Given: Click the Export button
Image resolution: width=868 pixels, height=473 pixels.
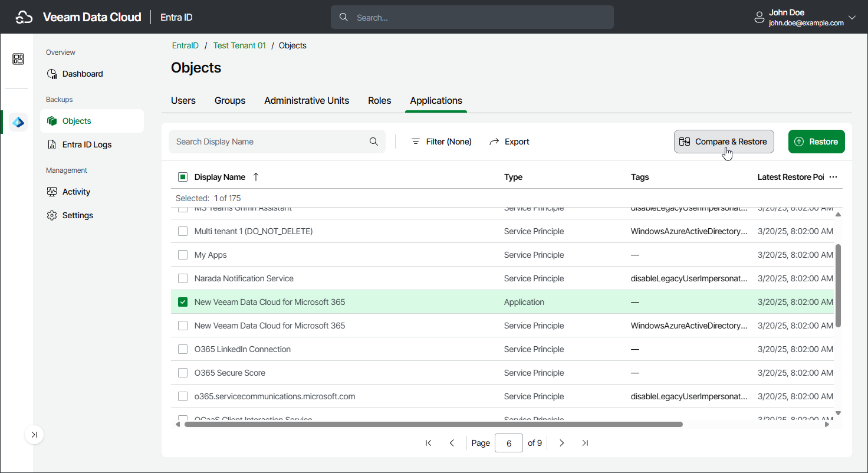Looking at the screenshot, I should 509,142.
